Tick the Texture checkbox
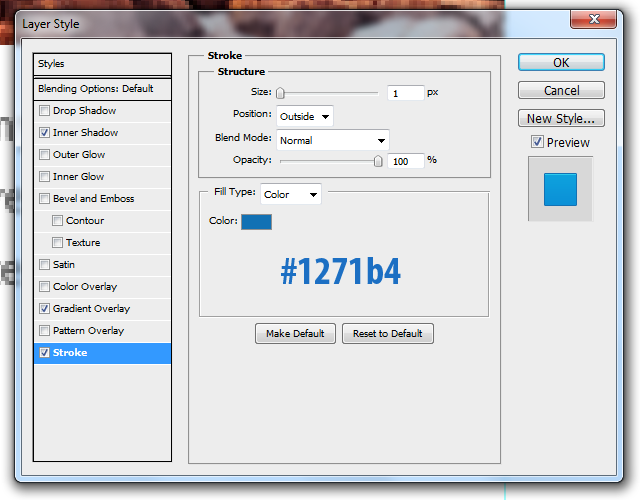Screen dimensions: 640x500 tap(57, 243)
